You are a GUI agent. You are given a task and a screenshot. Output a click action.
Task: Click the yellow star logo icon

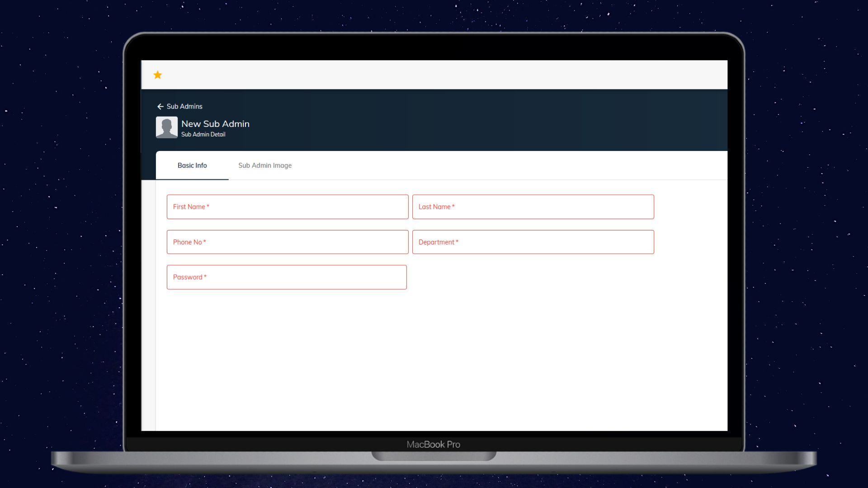point(157,75)
